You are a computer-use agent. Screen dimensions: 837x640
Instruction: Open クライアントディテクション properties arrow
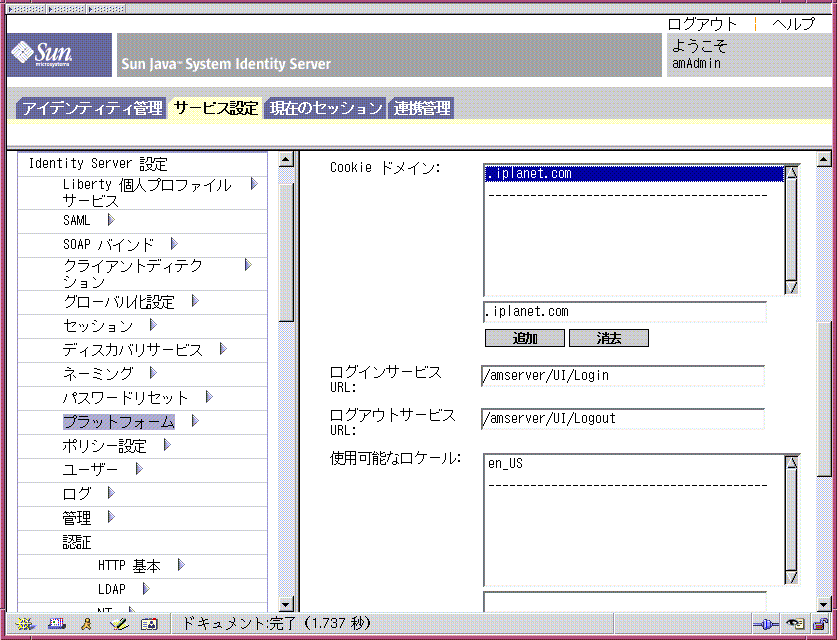(248, 265)
